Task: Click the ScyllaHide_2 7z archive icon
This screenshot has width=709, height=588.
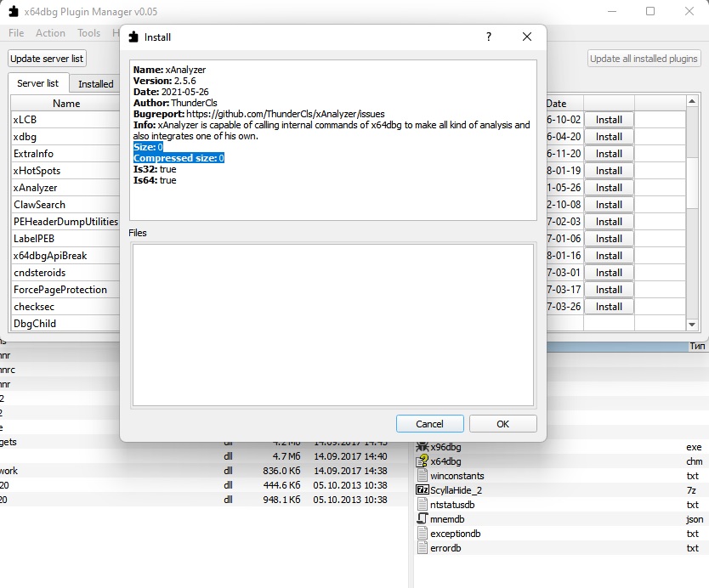Action: click(422, 489)
